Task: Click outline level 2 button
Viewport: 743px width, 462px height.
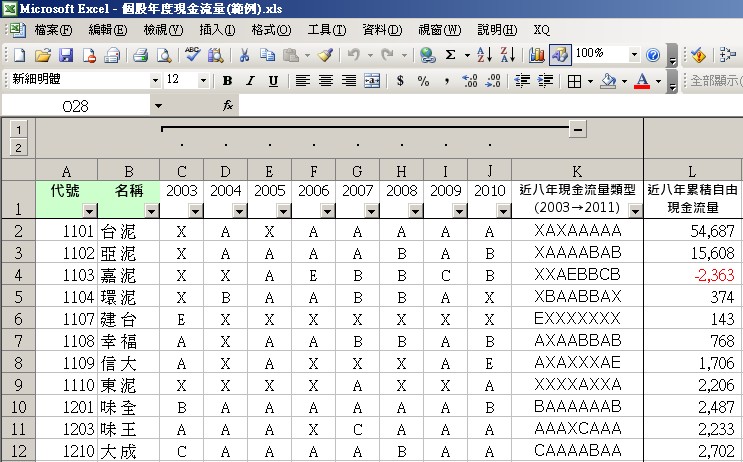Action: [x=18, y=148]
